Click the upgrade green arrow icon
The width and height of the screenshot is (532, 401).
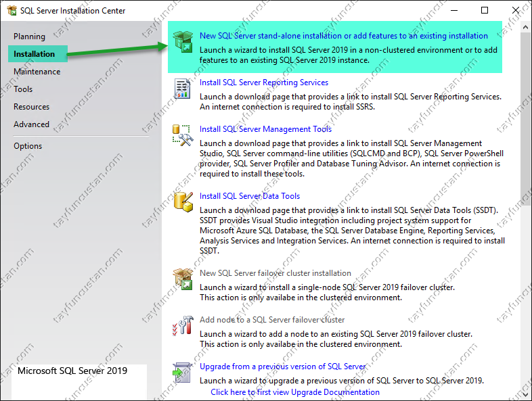tap(183, 373)
